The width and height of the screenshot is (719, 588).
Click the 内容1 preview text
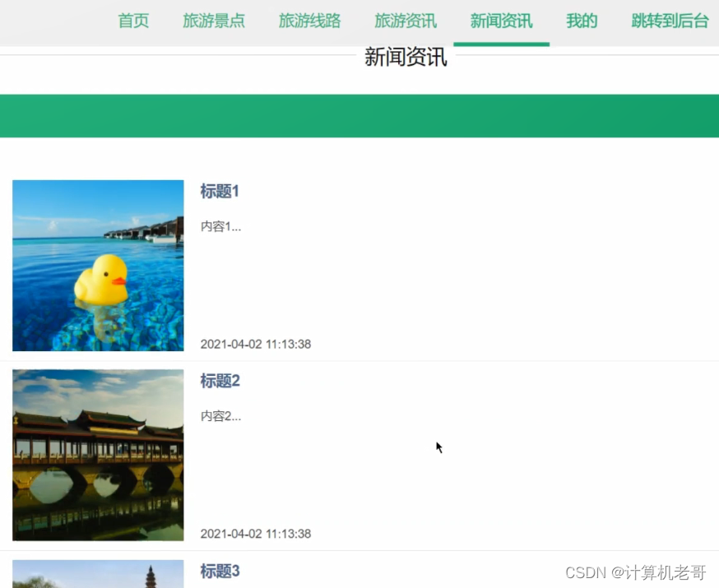[x=220, y=226]
